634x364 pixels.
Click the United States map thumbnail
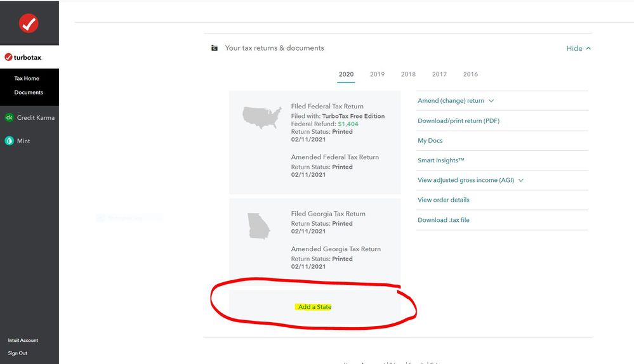pos(262,117)
